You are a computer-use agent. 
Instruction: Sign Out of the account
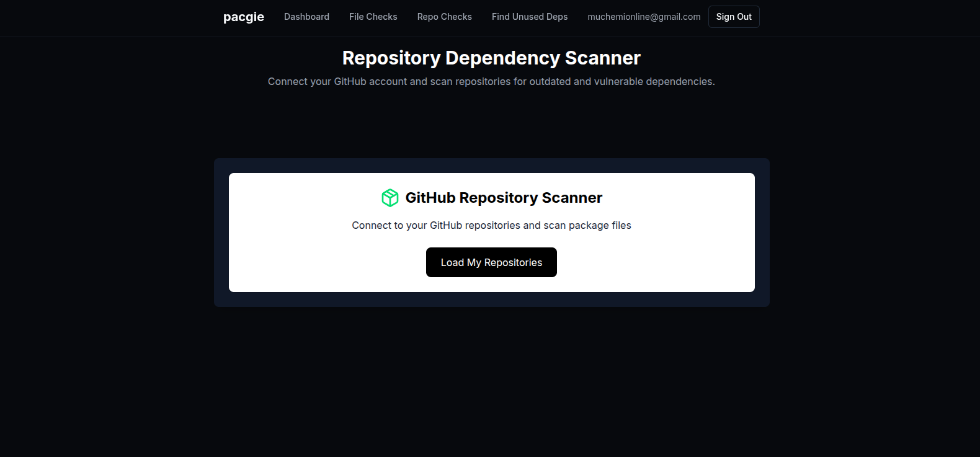[734, 17]
